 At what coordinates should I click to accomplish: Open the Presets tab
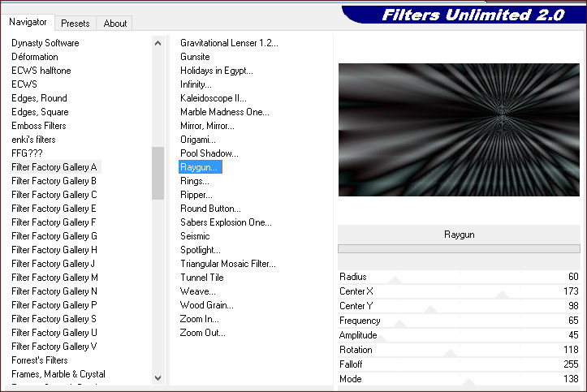point(76,24)
